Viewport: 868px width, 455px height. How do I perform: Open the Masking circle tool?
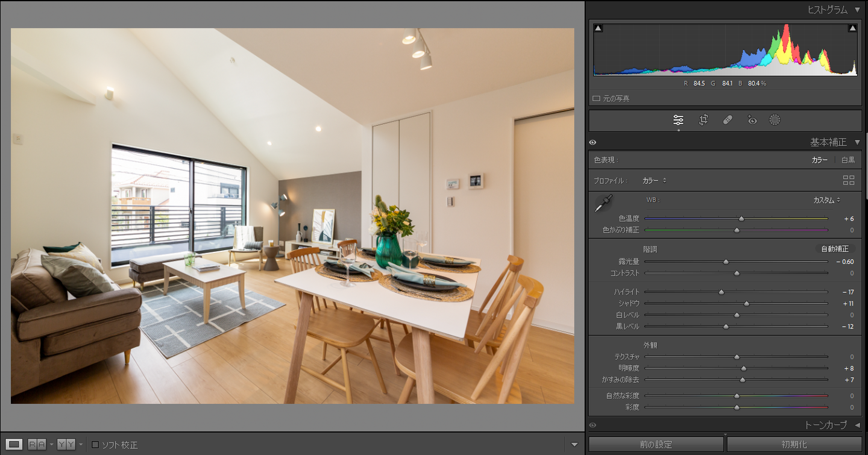[x=775, y=120]
